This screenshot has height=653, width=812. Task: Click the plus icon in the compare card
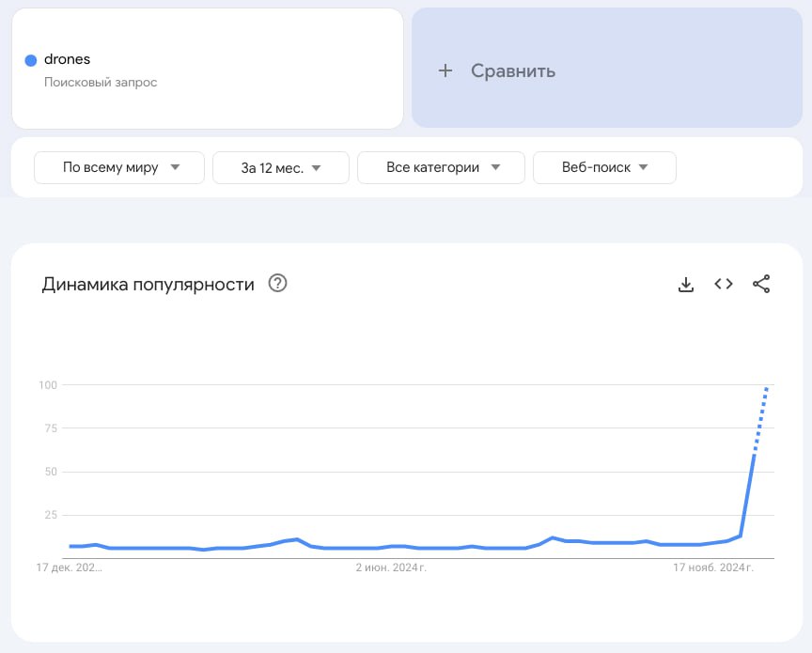(445, 71)
